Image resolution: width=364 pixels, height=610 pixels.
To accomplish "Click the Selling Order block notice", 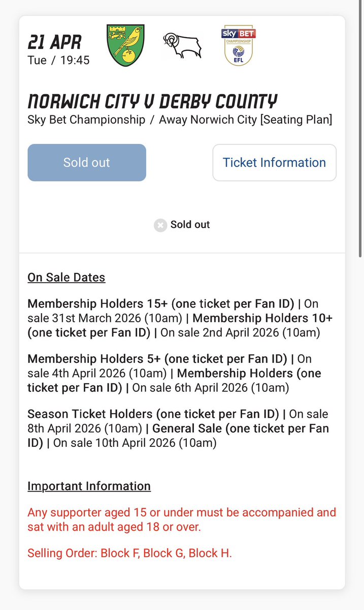I will click(129, 553).
